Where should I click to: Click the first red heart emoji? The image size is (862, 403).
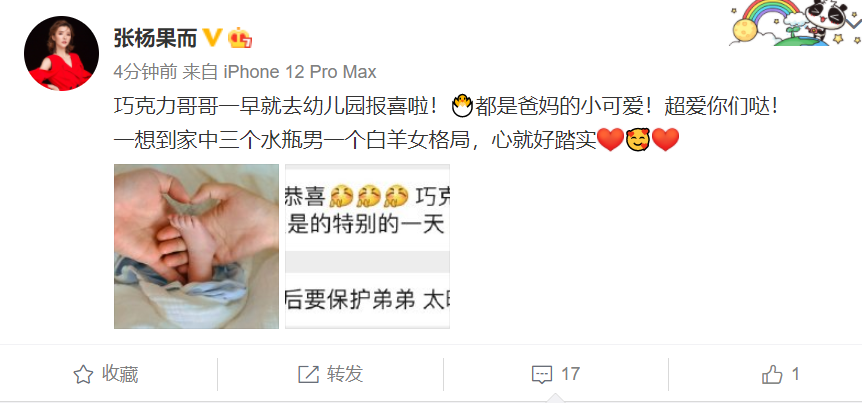click(610, 140)
